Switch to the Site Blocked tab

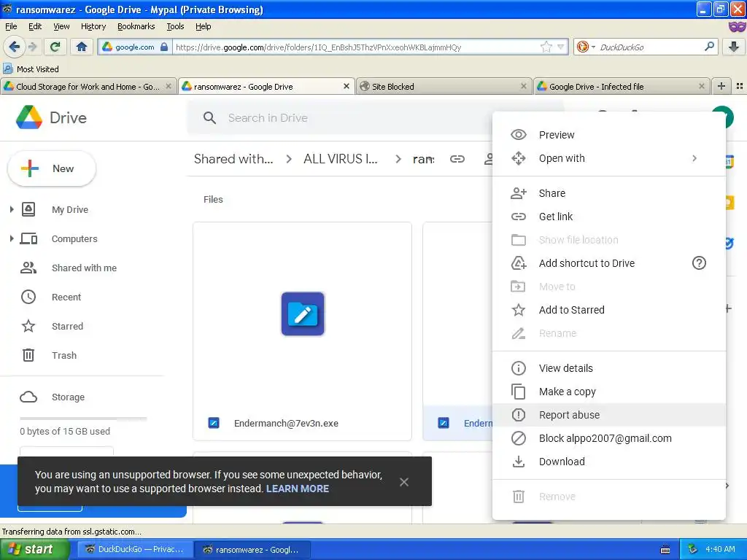coord(444,86)
